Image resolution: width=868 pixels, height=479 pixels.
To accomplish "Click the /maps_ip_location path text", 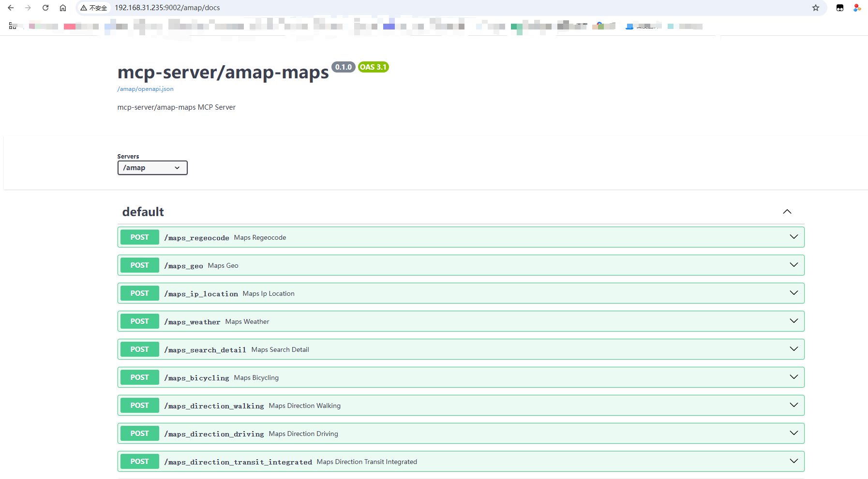I will coord(201,294).
